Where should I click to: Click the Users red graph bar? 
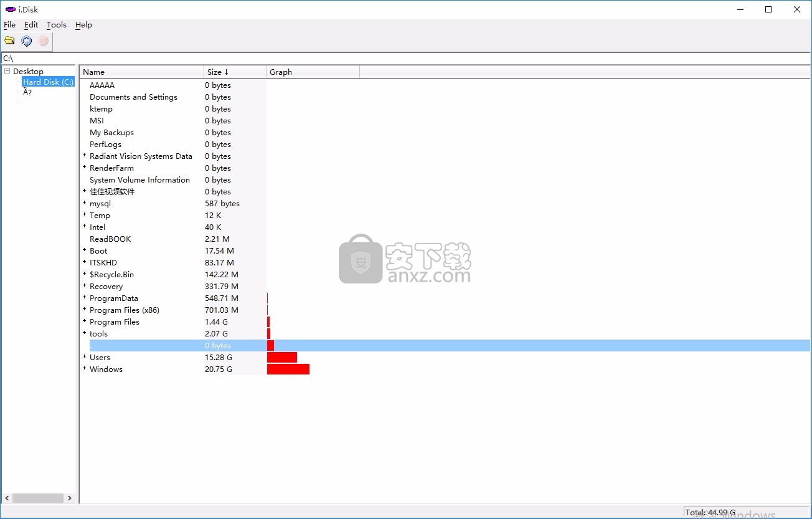click(x=282, y=358)
